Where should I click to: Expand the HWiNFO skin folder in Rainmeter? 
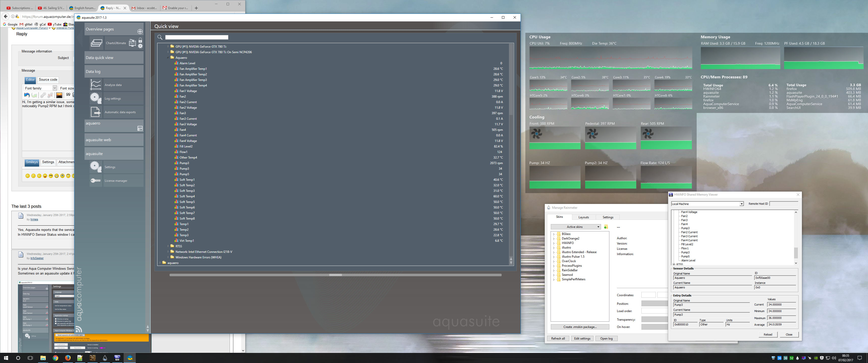point(554,243)
